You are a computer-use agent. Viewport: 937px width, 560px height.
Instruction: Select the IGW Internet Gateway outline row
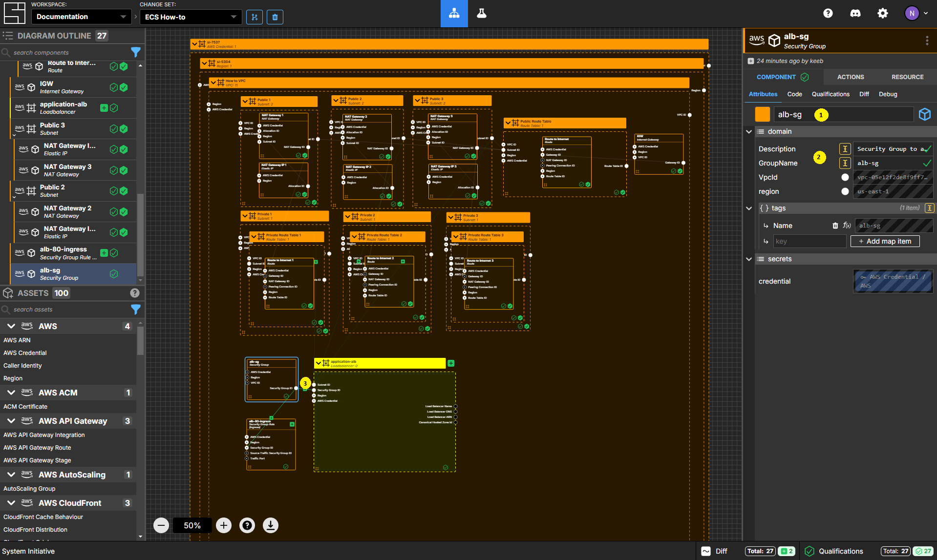pos(73,87)
